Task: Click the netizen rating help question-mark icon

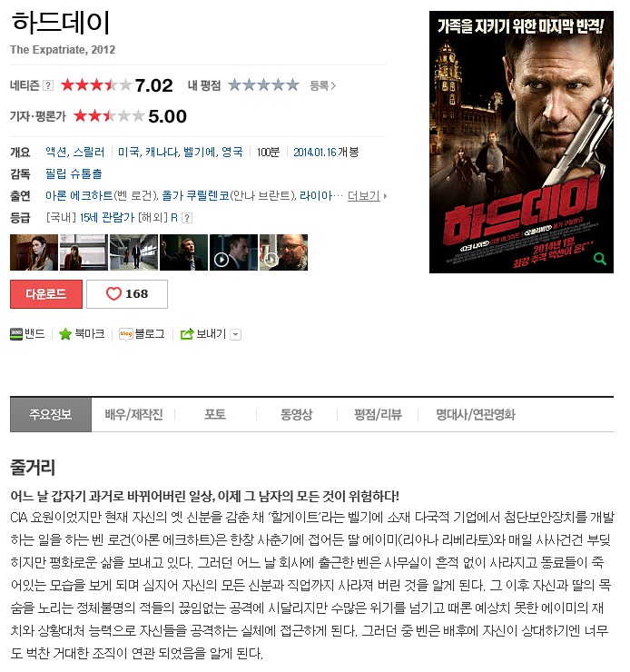Action: 48,85
